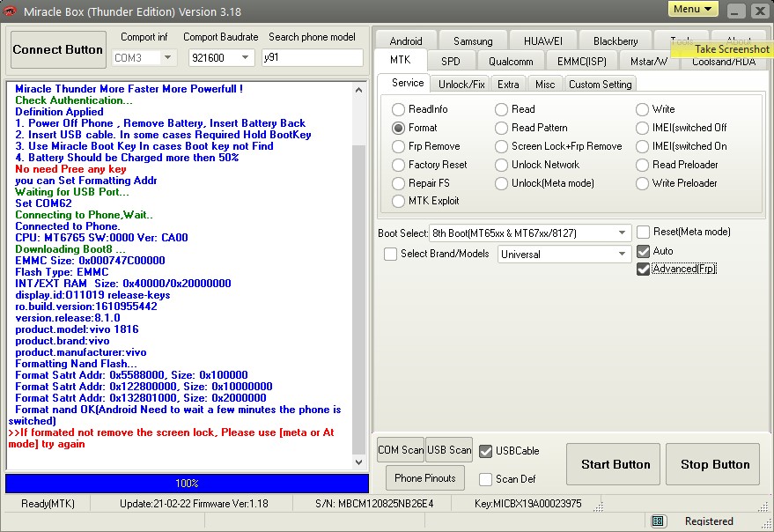Expand the Universal brand/models dropdown

622,255
